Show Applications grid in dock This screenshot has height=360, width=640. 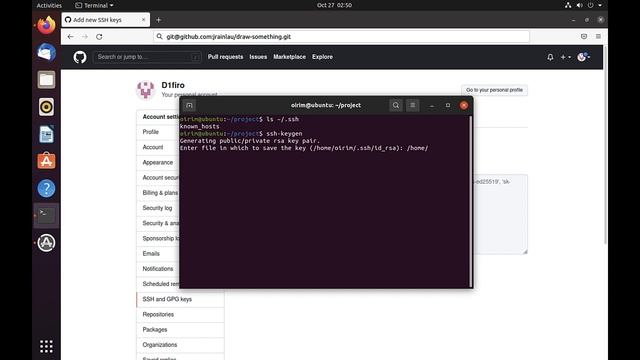pos(46,346)
